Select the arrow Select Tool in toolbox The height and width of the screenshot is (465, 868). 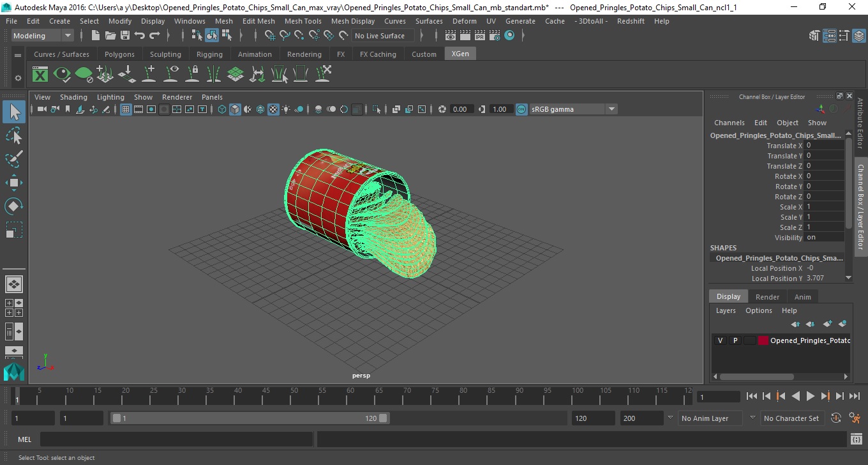pos(14,112)
